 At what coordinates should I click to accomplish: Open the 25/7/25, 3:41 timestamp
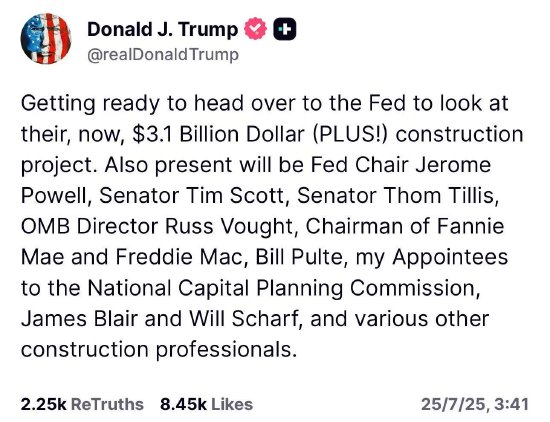(475, 404)
